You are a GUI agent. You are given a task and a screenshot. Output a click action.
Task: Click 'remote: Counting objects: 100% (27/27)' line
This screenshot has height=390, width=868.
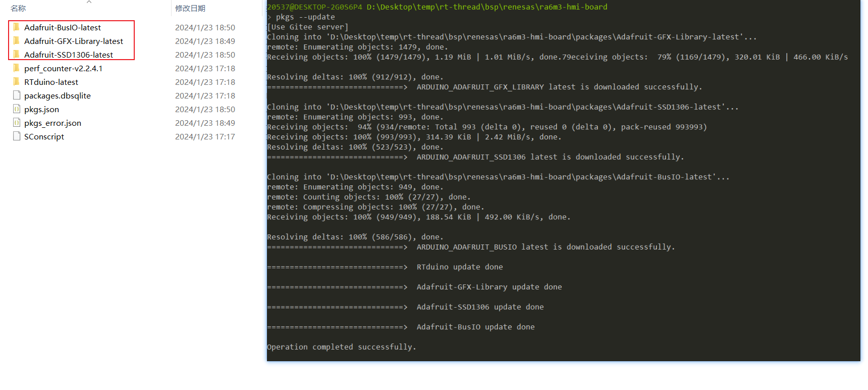click(369, 197)
